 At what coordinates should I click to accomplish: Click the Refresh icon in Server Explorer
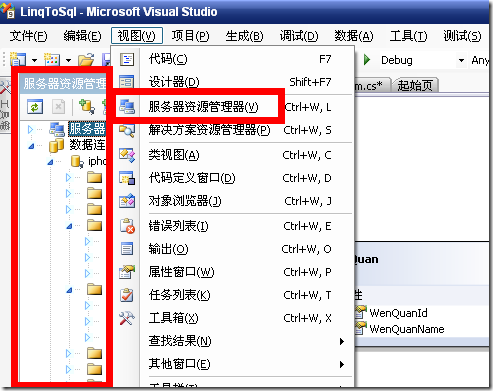[35, 107]
